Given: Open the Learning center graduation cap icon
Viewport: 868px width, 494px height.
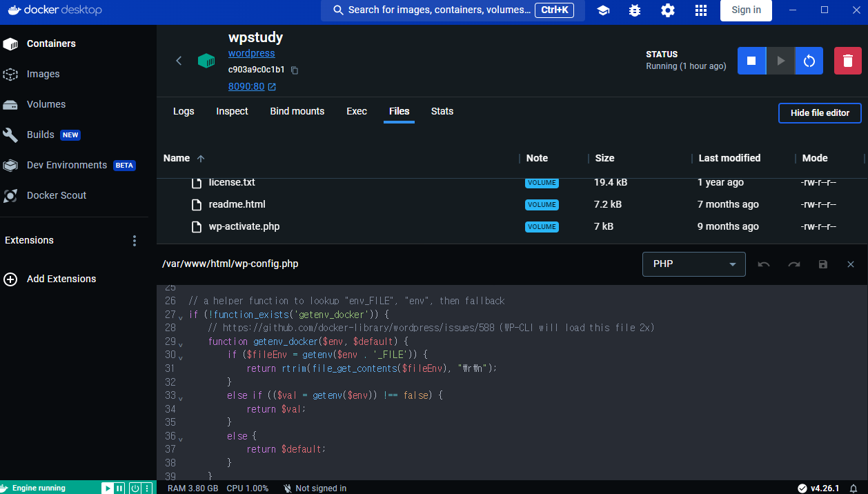Looking at the screenshot, I should tap(603, 10).
